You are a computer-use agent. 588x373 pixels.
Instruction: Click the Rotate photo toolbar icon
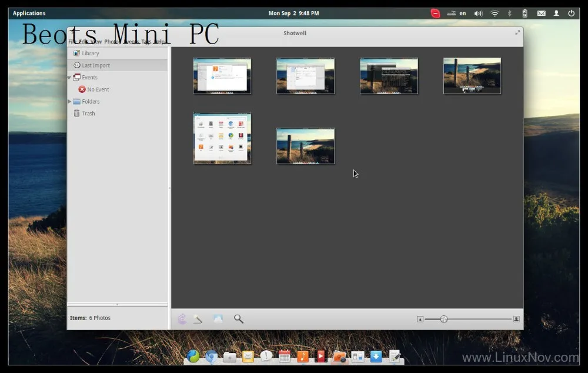[182, 319]
